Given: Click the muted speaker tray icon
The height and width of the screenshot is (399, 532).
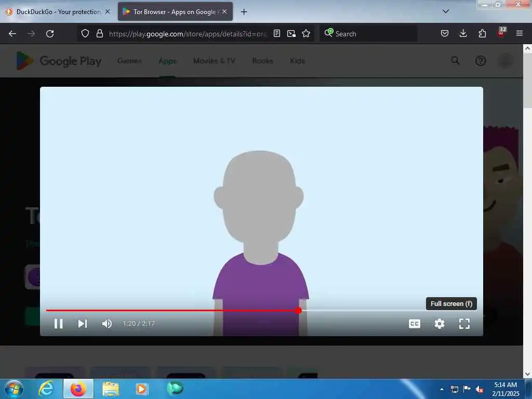Looking at the screenshot, I should point(480,390).
